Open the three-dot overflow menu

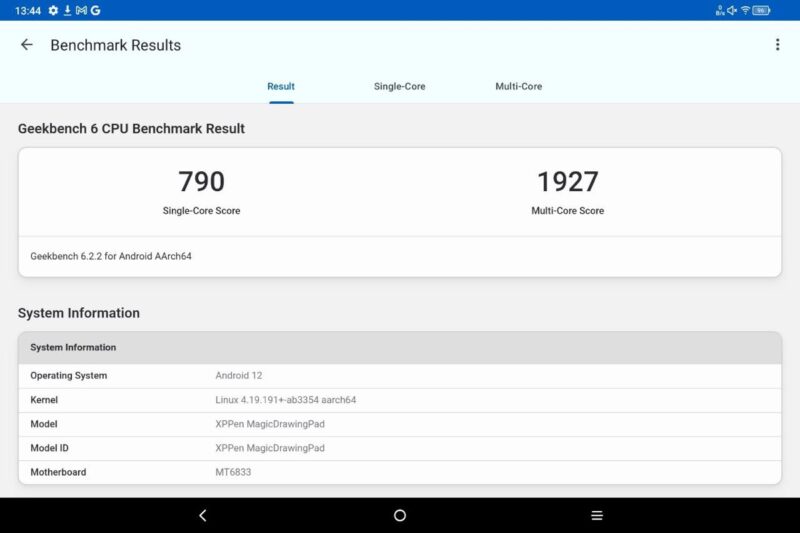(777, 45)
